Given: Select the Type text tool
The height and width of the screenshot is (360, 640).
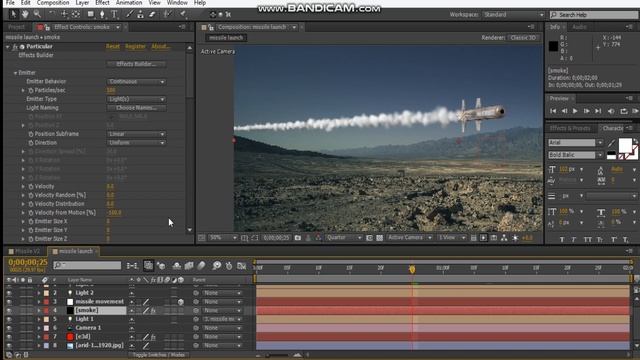Looking at the screenshot, I should pyautogui.click(x=114, y=15).
